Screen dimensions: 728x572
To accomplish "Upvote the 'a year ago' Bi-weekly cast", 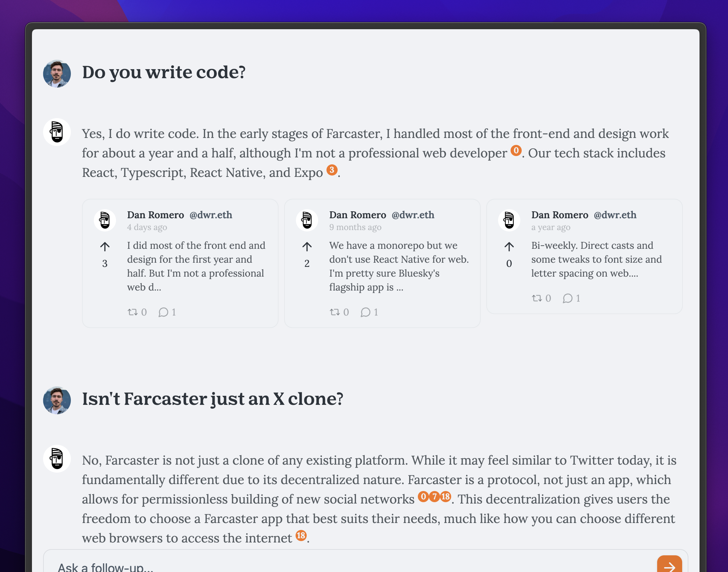I will (x=509, y=247).
